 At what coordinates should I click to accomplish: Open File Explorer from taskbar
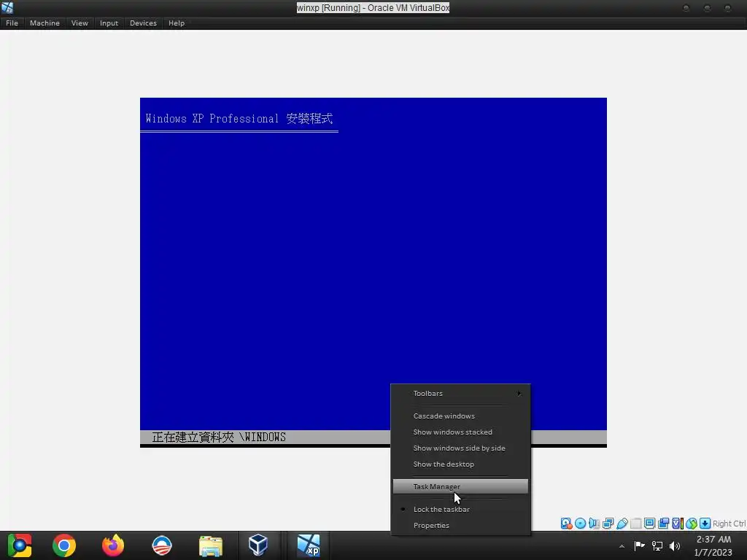point(211,545)
